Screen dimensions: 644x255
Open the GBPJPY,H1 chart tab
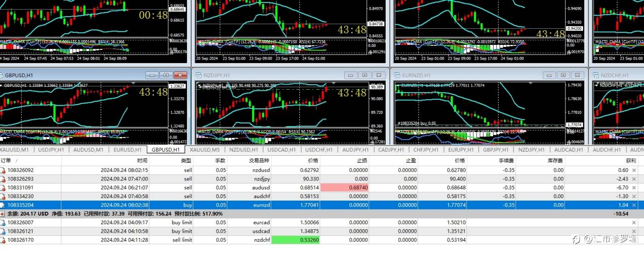[x=496, y=150]
